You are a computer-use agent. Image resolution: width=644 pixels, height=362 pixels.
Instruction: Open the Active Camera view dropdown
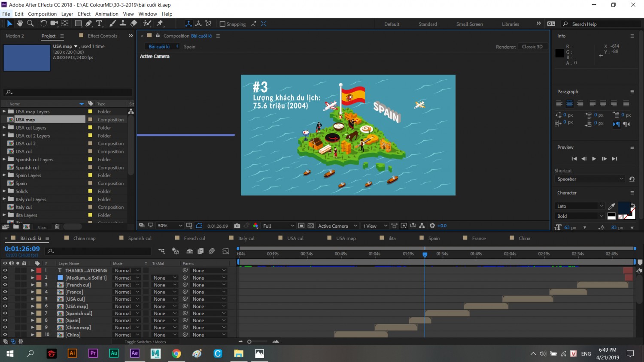click(x=337, y=226)
